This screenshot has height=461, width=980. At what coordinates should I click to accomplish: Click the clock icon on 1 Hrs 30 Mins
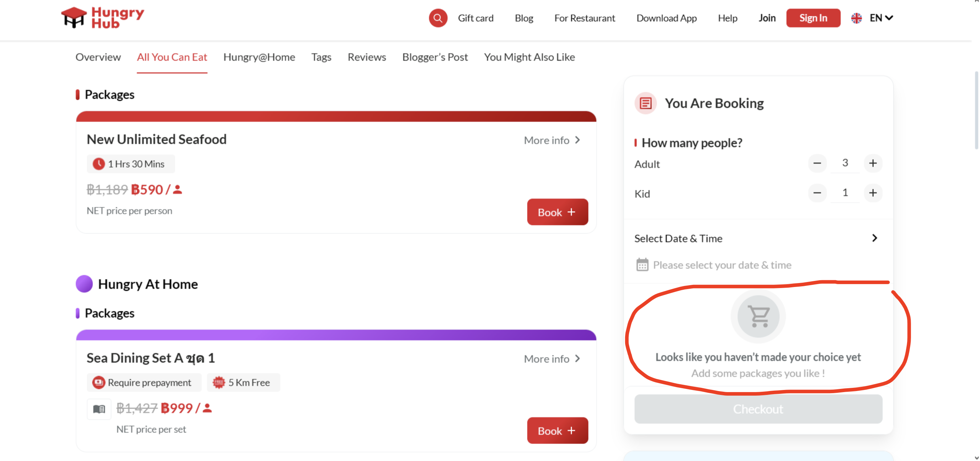(98, 164)
